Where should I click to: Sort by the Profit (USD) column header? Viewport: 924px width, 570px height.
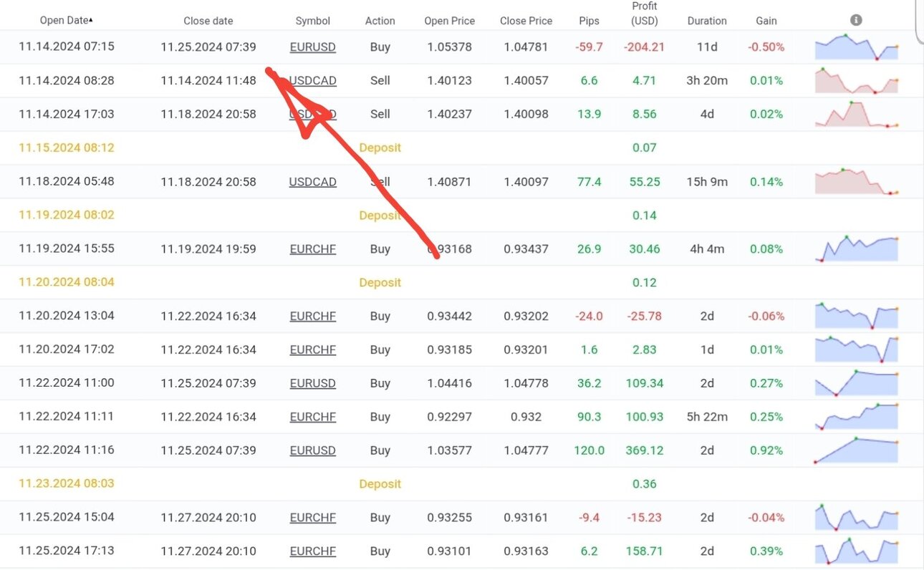click(x=645, y=14)
